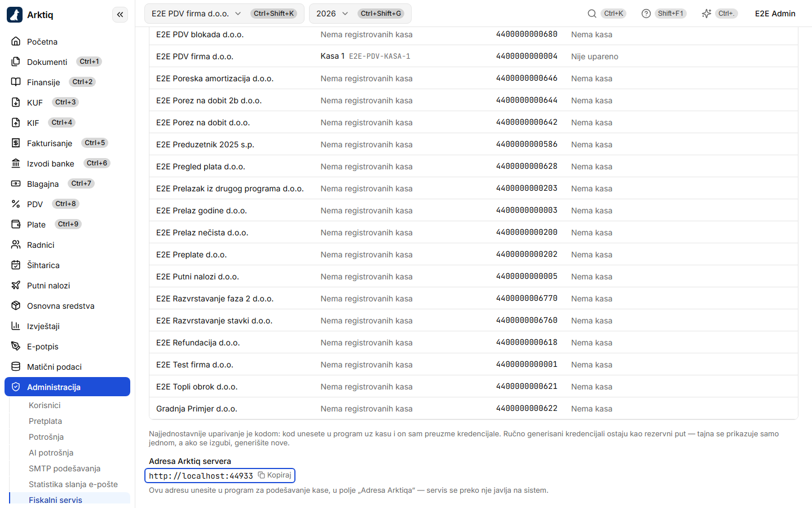Click the Izvodi banke bank icon
Viewport: 812px width, 508px height.
tap(16, 163)
